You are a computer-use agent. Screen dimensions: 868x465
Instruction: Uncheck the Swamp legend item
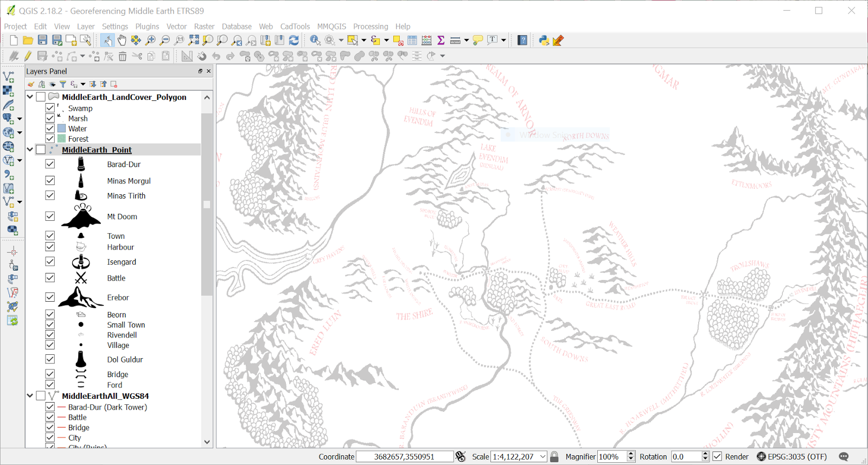click(50, 108)
